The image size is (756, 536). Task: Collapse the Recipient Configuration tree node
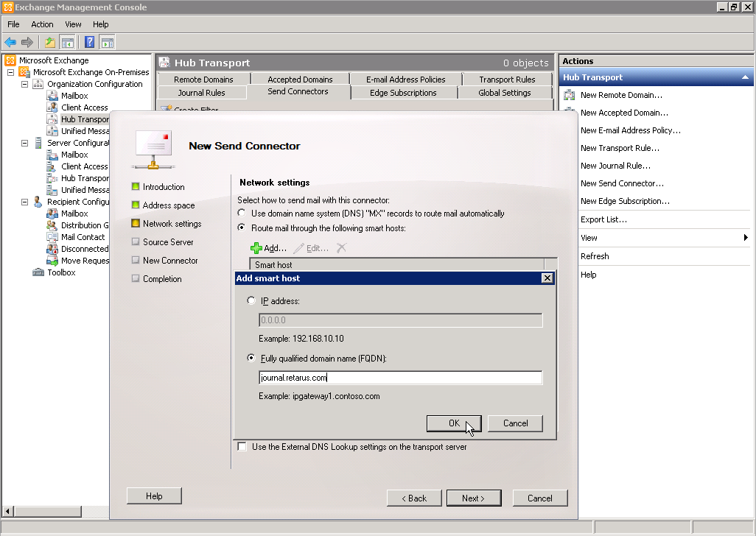click(x=24, y=202)
